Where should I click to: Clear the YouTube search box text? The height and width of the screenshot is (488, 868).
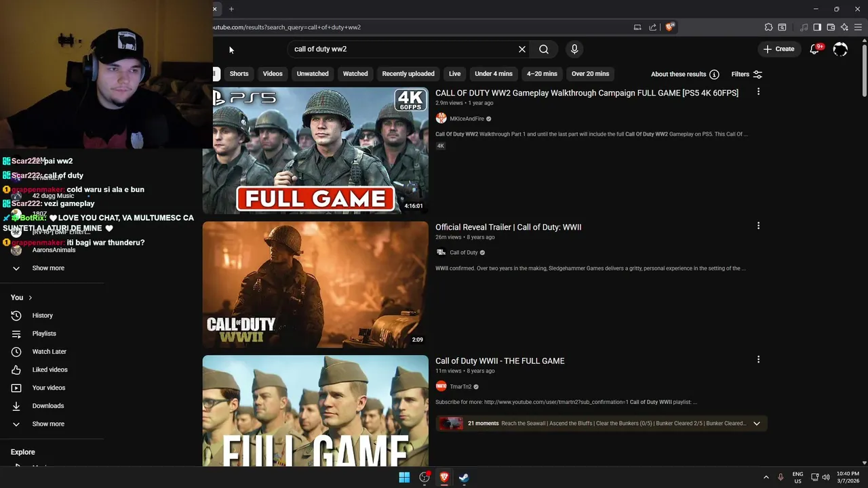(x=522, y=49)
